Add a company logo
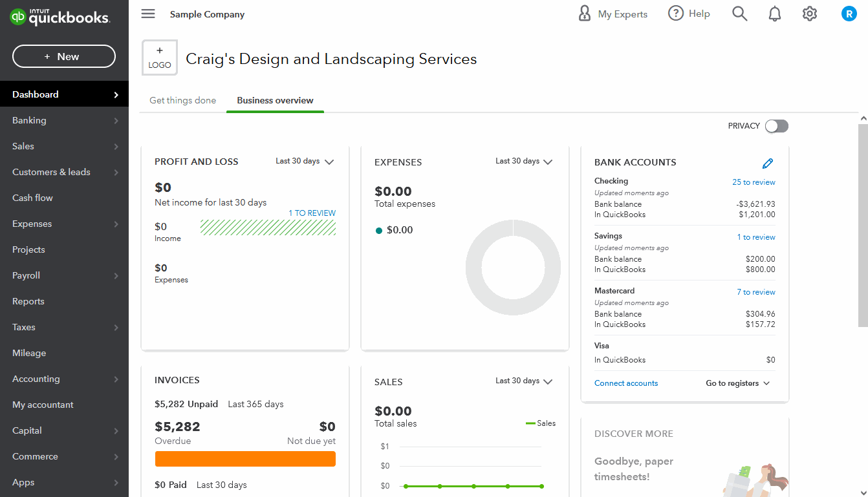 point(160,58)
